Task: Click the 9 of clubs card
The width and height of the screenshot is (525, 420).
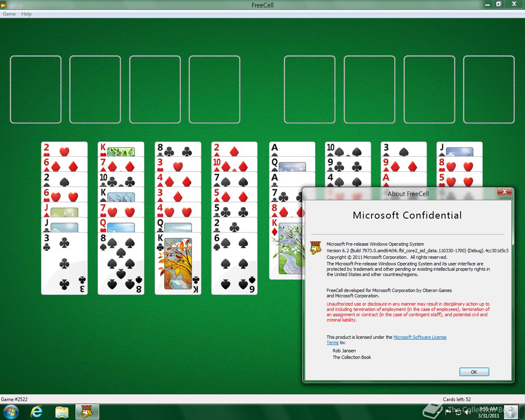Action: pos(348,164)
